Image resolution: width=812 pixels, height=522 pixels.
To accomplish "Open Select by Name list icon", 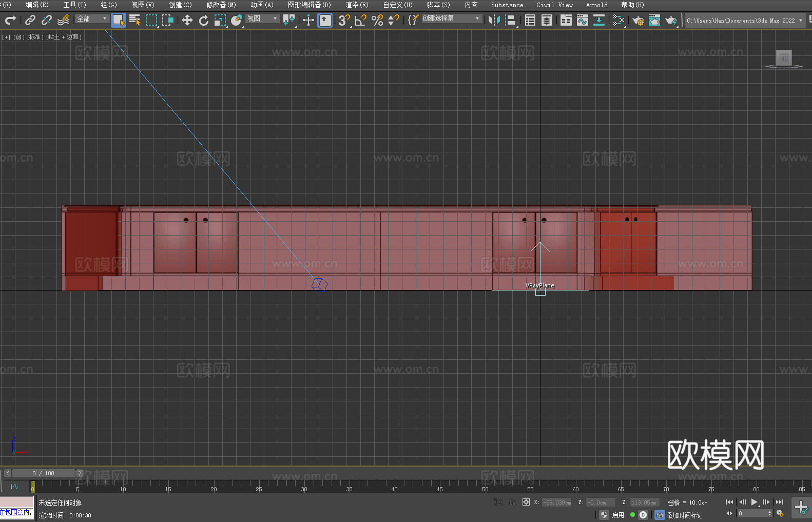I will coord(135,20).
